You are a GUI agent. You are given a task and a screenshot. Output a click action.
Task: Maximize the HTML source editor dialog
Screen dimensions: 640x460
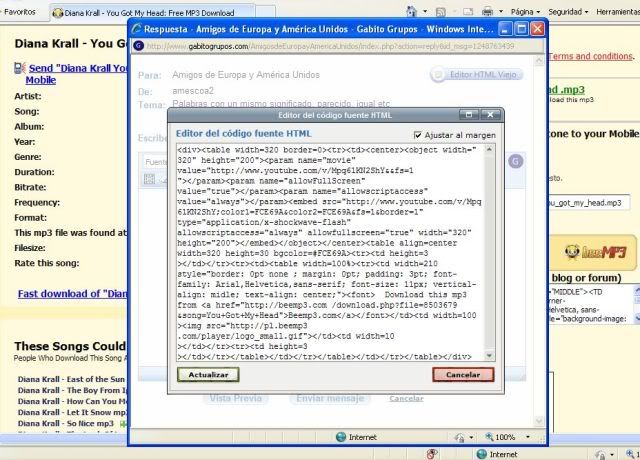coord(476,115)
